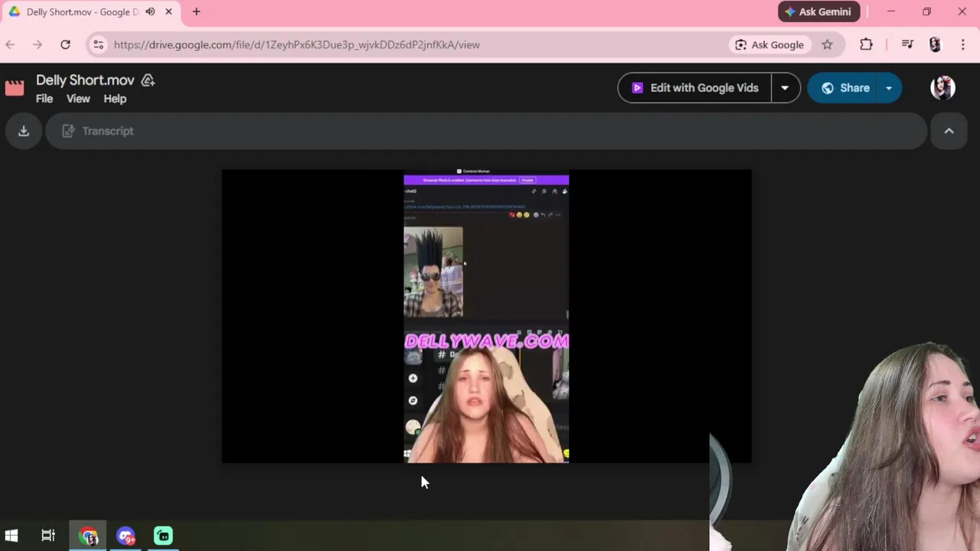The height and width of the screenshot is (551, 980).
Task: Click the video player to play
Action: coord(486,316)
